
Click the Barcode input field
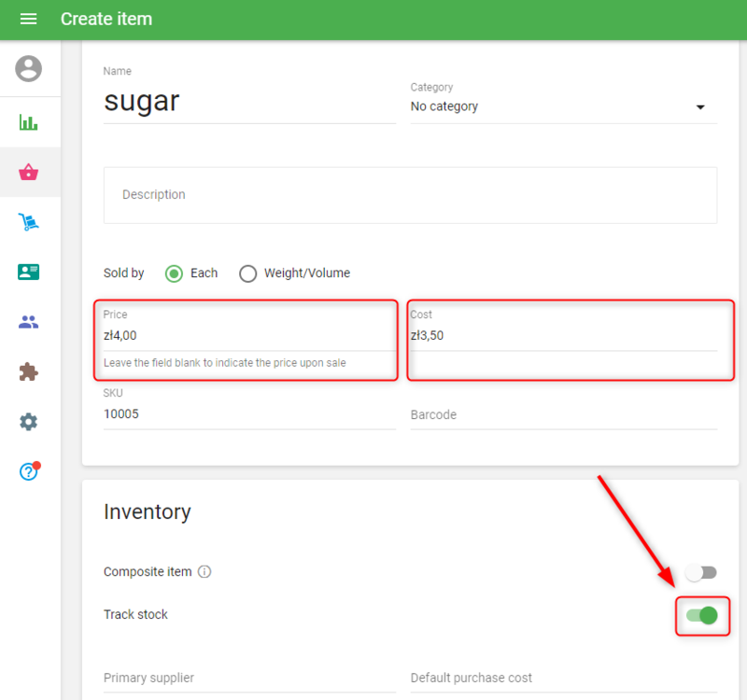(563, 414)
